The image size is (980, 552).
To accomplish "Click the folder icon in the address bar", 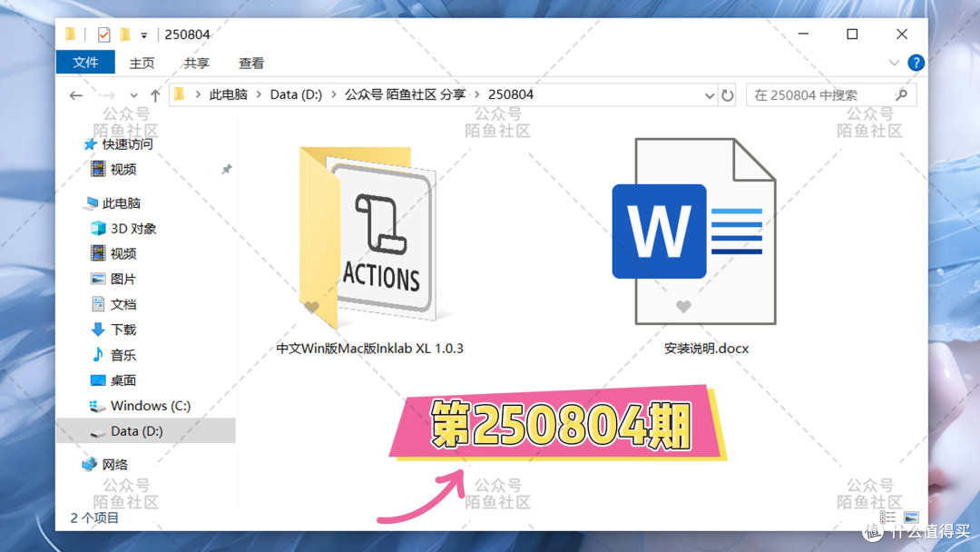I will (x=180, y=94).
